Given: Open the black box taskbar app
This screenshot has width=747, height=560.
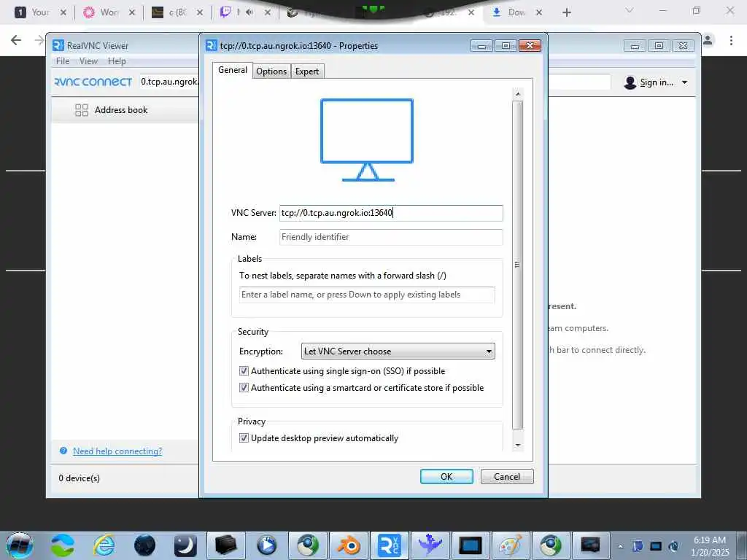Looking at the screenshot, I should 226,545.
